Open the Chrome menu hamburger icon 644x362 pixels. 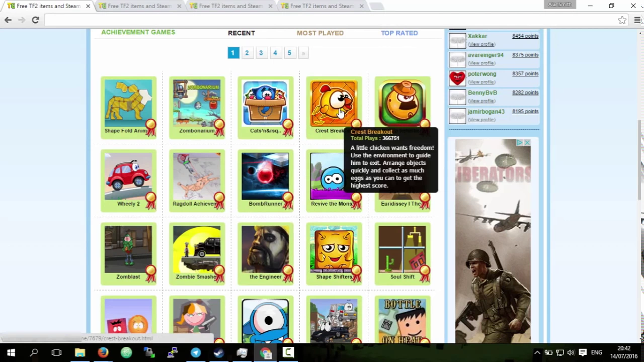pos(637,20)
